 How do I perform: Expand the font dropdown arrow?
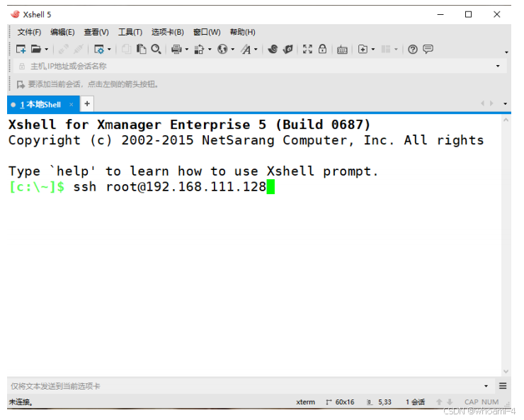pyautogui.click(x=256, y=50)
